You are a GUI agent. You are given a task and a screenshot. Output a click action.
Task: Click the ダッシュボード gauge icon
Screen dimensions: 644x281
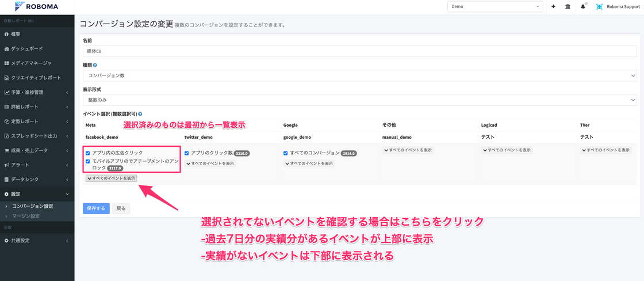pos(6,48)
